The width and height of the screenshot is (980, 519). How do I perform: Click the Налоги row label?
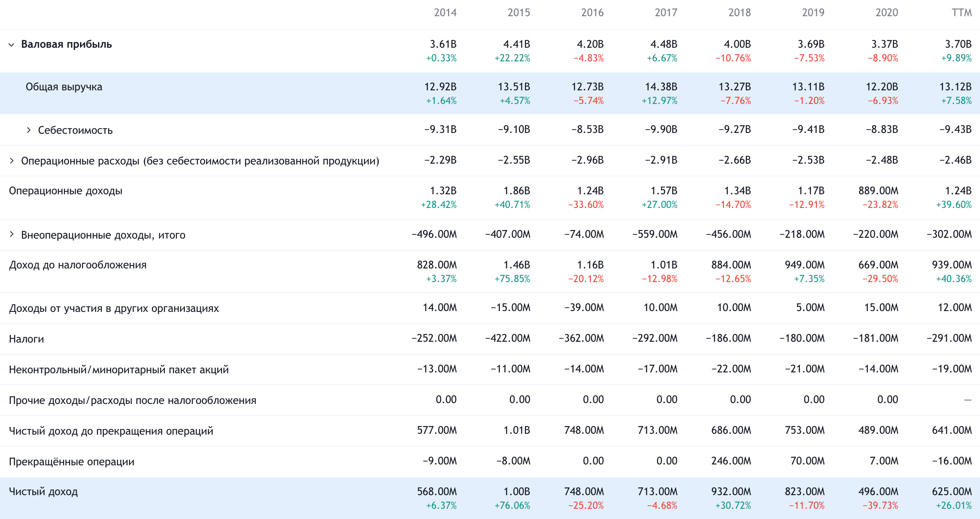click(x=26, y=339)
